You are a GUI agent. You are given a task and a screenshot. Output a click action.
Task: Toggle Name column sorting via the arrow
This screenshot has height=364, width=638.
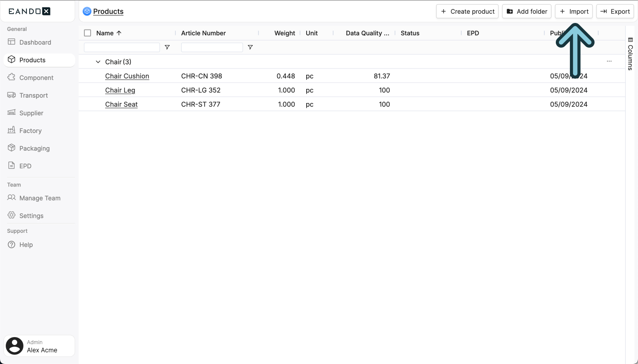pos(118,33)
